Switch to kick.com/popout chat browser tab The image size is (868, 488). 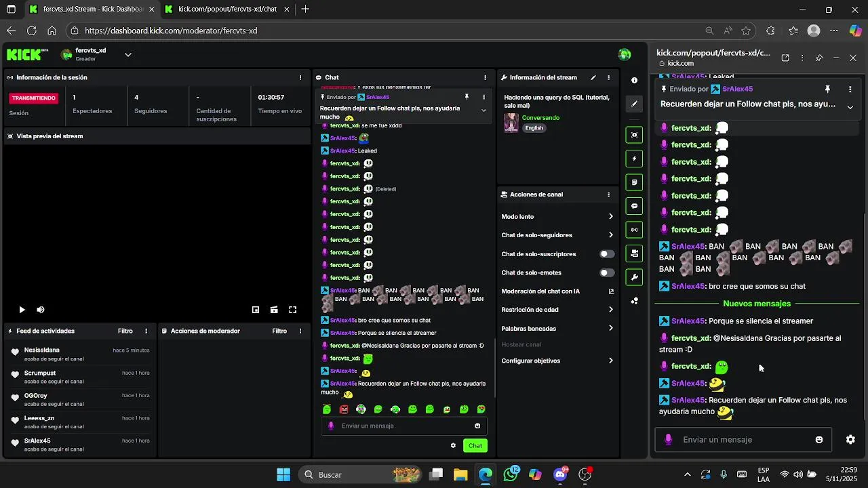pos(227,9)
